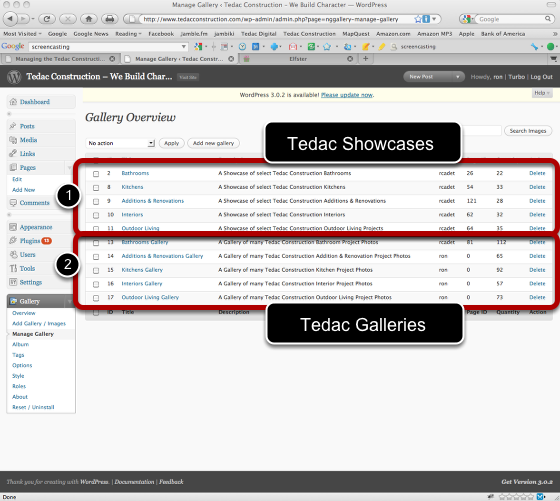This screenshot has width=560, height=501.
Task: Toggle the select-all checkbox in the table footer
Action: point(96,312)
